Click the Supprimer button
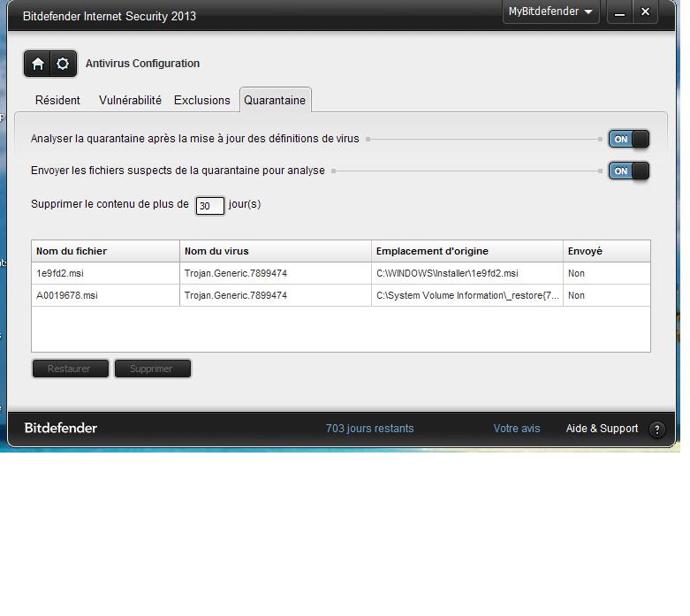Image resolution: width=690 pixels, height=616 pixels. pos(153,369)
